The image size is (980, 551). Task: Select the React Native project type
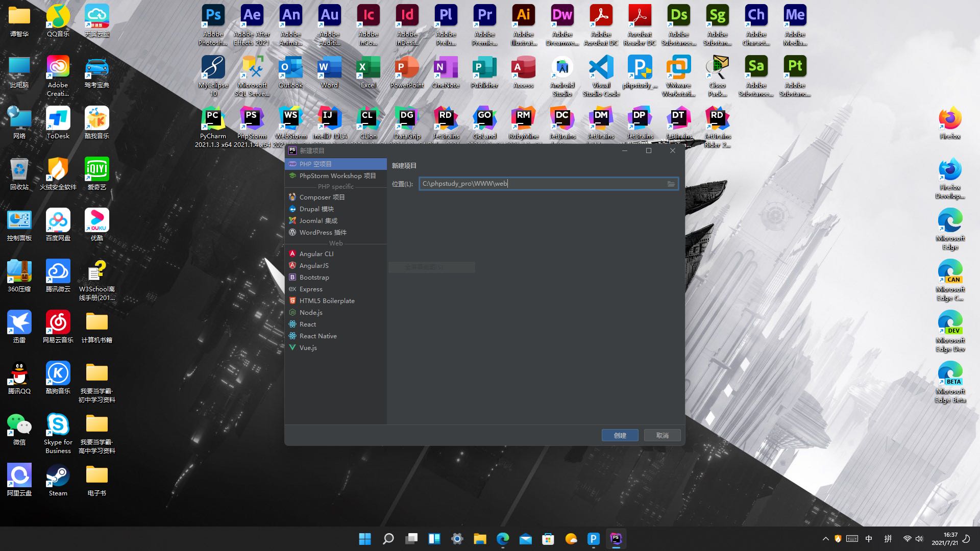(317, 336)
